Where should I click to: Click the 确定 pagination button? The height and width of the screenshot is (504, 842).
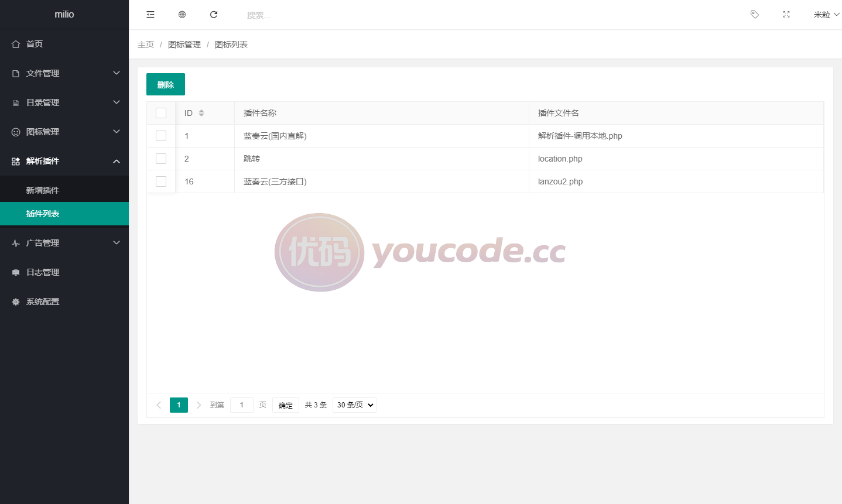pos(286,405)
